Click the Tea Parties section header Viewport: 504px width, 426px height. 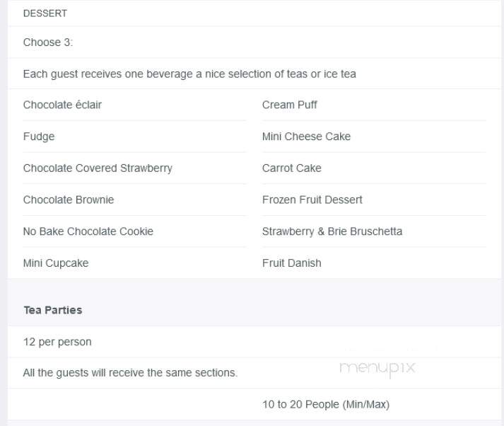(53, 310)
